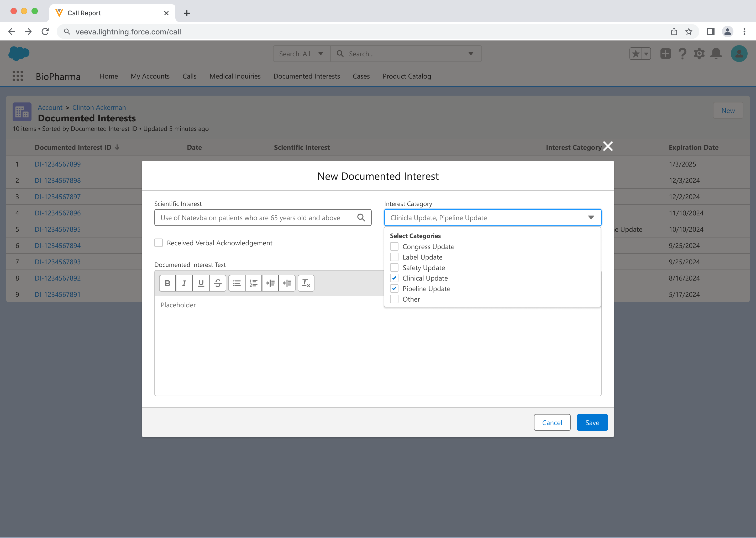Expand the favorites list dropdown arrow
The image size is (756, 538).
click(x=646, y=54)
